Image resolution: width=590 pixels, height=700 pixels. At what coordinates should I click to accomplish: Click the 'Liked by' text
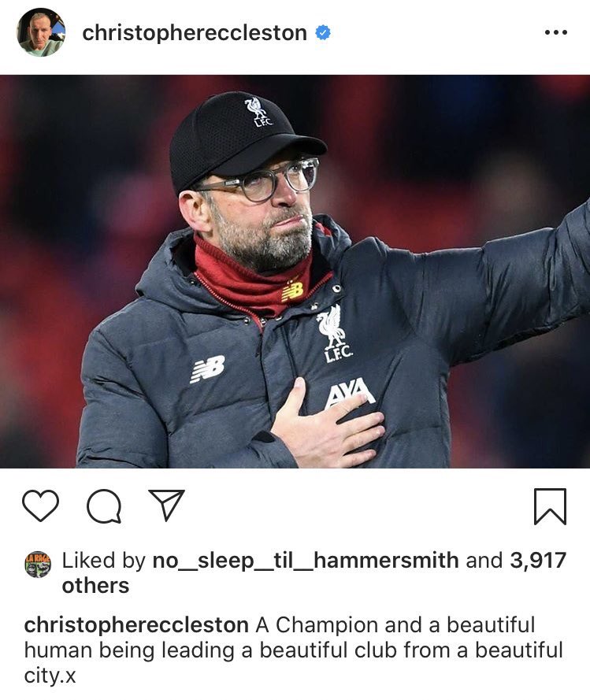pyautogui.click(x=104, y=561)
